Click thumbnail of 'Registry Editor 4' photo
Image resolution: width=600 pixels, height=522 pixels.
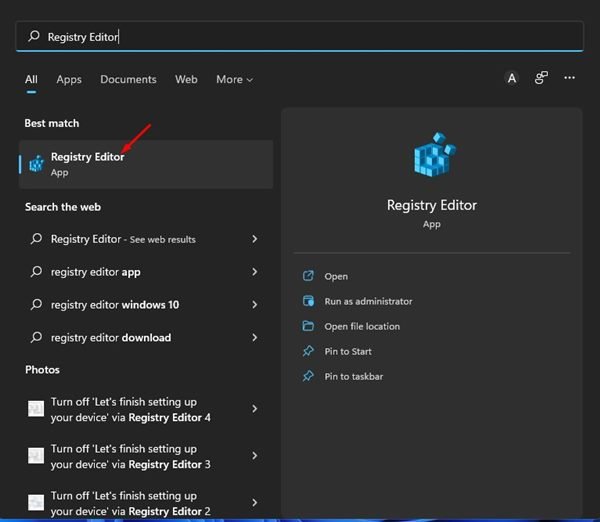(x=36, y=409)
